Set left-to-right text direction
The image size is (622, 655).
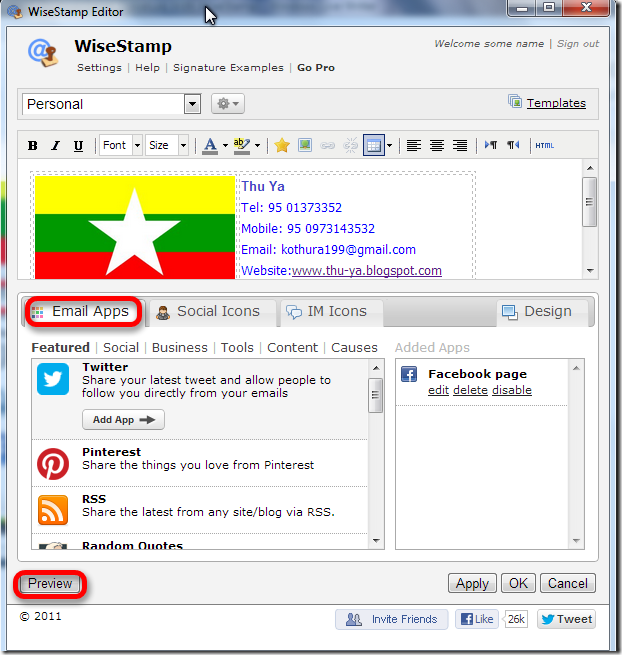491,145
